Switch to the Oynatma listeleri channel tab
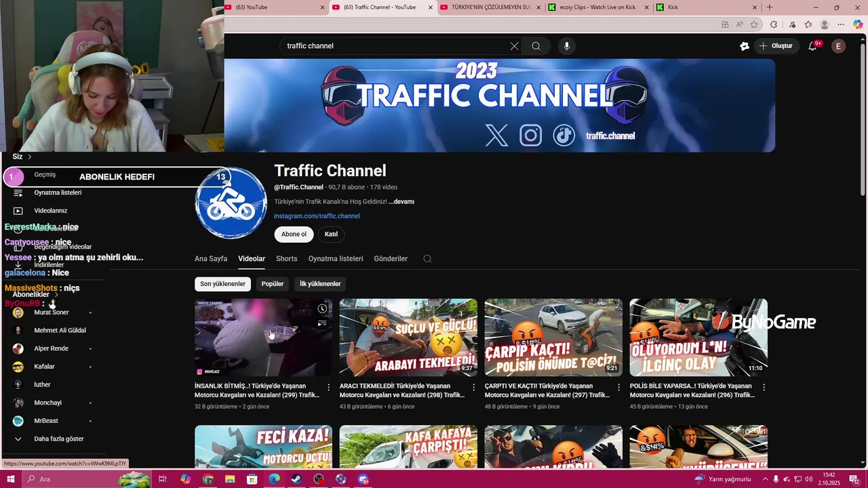Image resolution: width=868 pixels, height=488 pixels. click(x=336, y=259)
